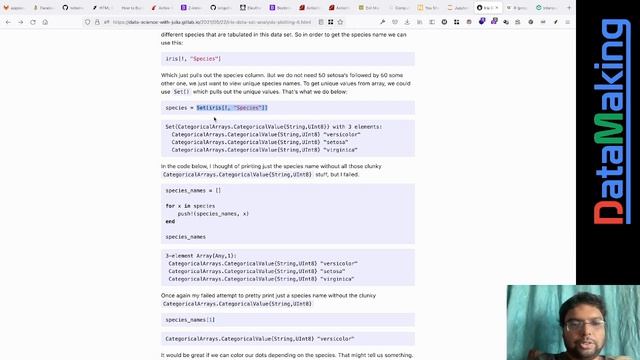Switch to the first GitHub tab

[73, 8]
